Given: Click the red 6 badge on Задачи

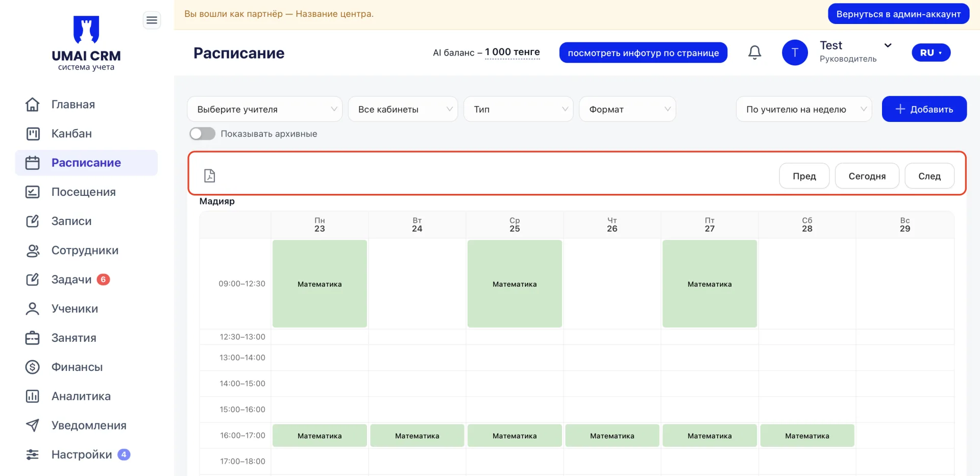Looking at the screenshot, I should 103,280.
